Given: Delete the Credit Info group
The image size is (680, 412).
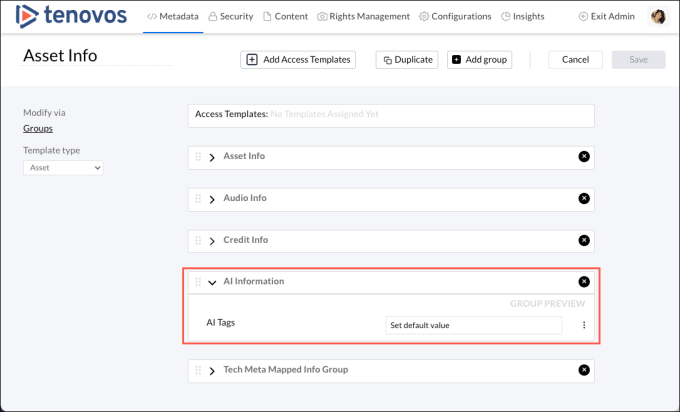Looking at the screenshot, I should [584, 241].
